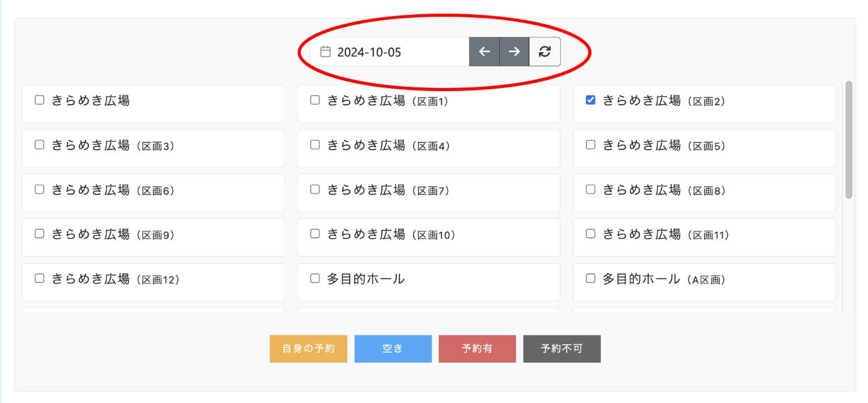Select the きらめき広場 (区画4) checkbox
Image resolution: width=868 pixels, height=403 pixels.
(x=315, y=145)
